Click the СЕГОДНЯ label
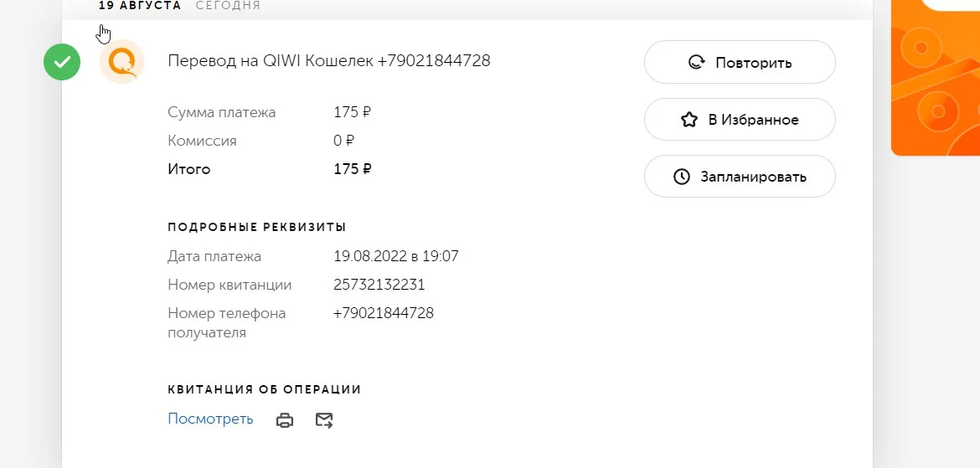 (228, 6)
